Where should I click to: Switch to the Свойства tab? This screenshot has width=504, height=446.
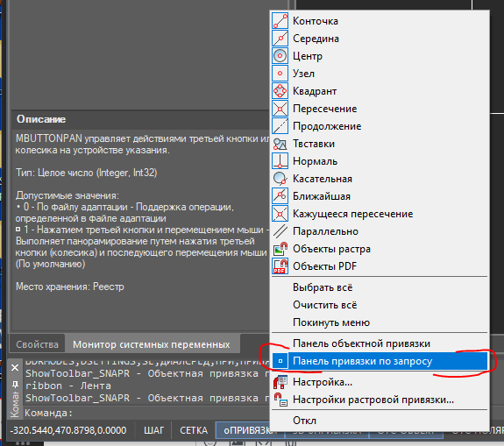[38, 344]
